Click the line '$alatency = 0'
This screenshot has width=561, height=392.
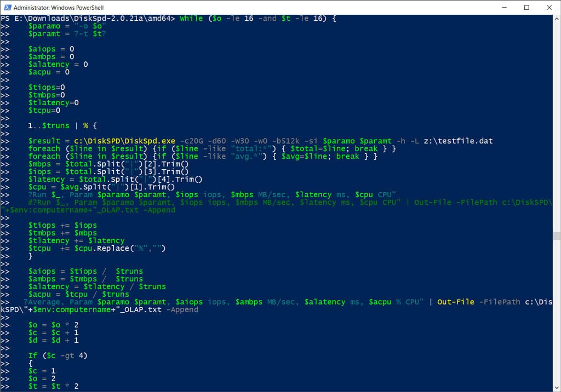58,65
